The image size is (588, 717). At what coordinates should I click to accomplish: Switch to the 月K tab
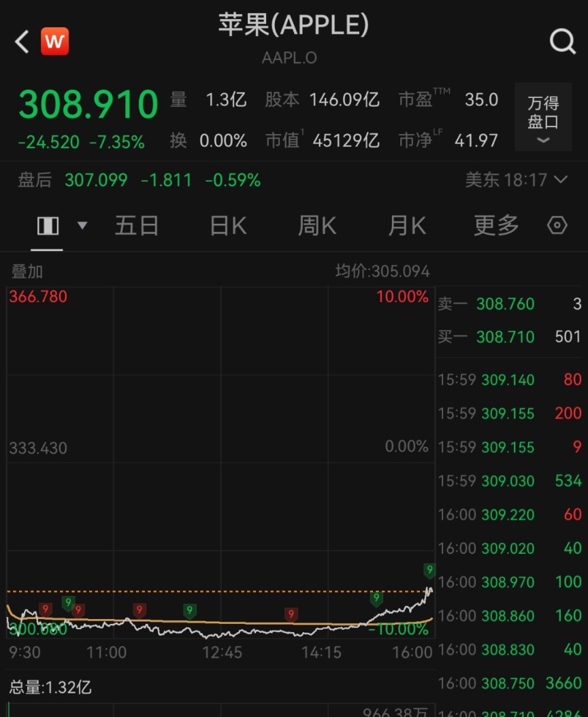pos(407,225)
